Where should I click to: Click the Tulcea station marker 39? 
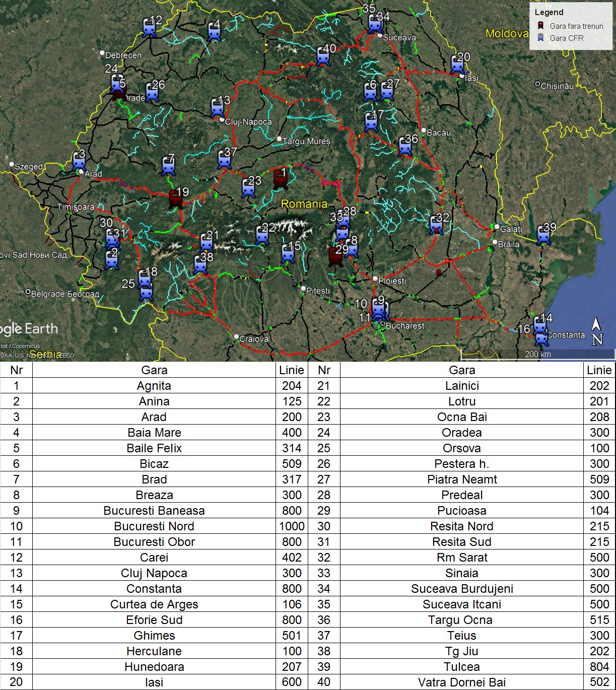coord(543,235)
